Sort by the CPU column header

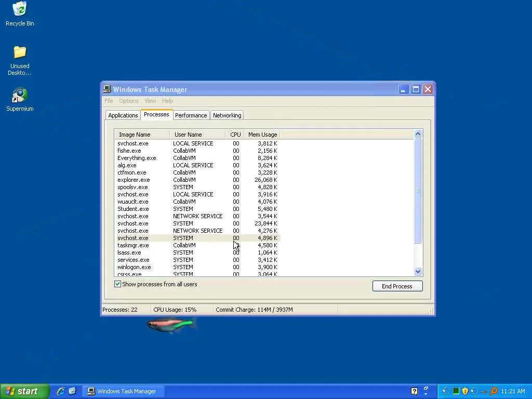click(235, 135)
